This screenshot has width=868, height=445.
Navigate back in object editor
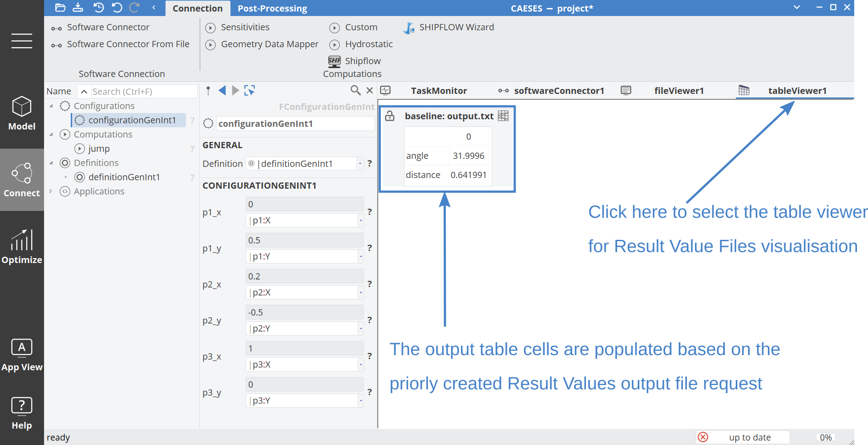pyautogui.click(x=222, y=91)
